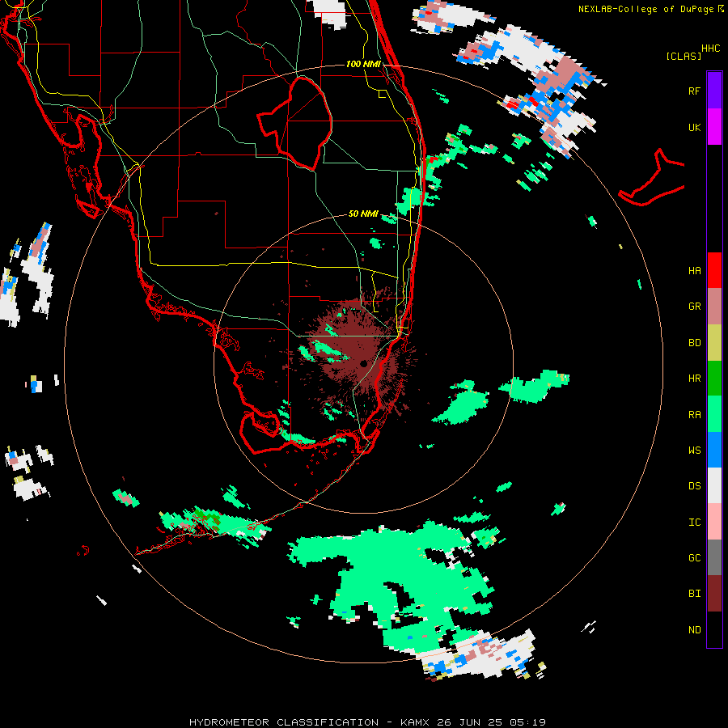Screen dimensions: 728x728
Task: Click the RA legend label
Action: [694, 414]
